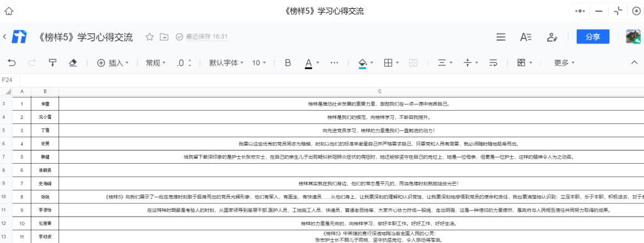Image resolution: width=644 pixels, height=243 pixels.
Task: Star this document as favorite
Action: click(x=150, y=37)
